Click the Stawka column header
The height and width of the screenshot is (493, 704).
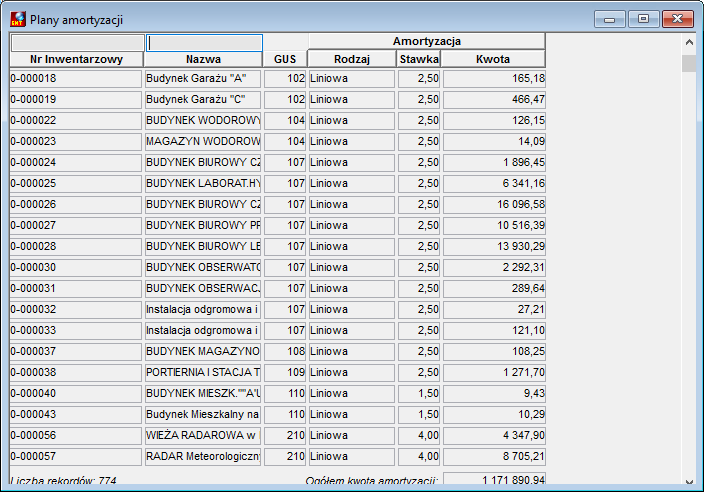(419, 59)
